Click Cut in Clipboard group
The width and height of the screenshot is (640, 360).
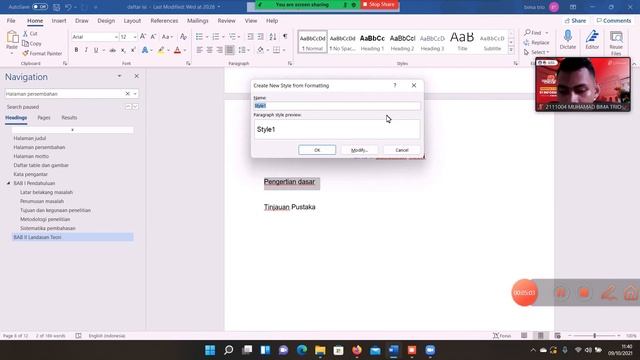click(30, 33)
